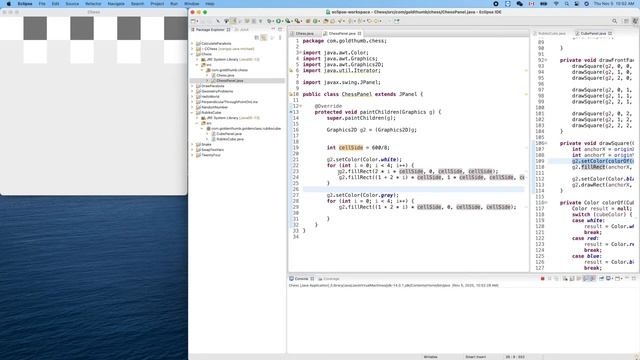Open the Refactor menu
Screen dimensions: 640x360
coord(93,4)
